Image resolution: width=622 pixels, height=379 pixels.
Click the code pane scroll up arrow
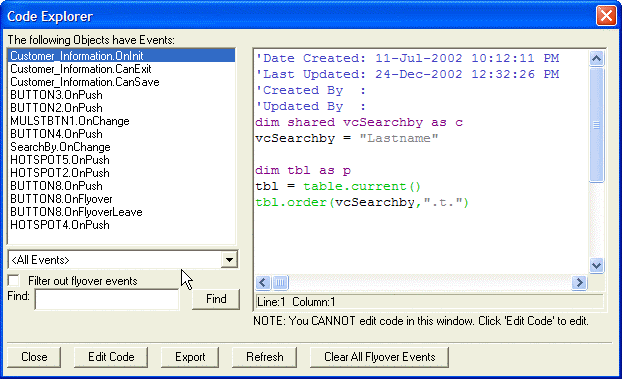(x=597, y=59)
